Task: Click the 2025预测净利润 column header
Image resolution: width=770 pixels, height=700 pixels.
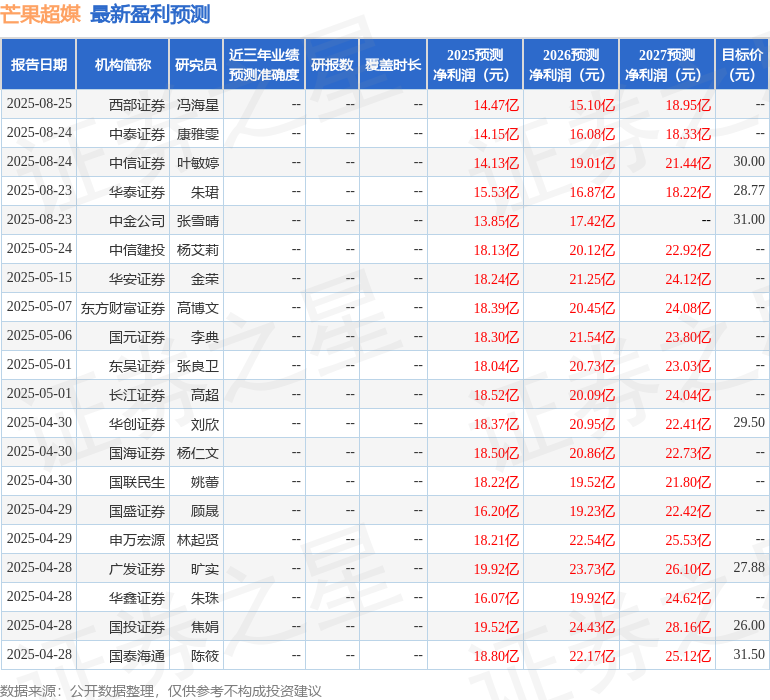Action: click(x=475, y=65)
